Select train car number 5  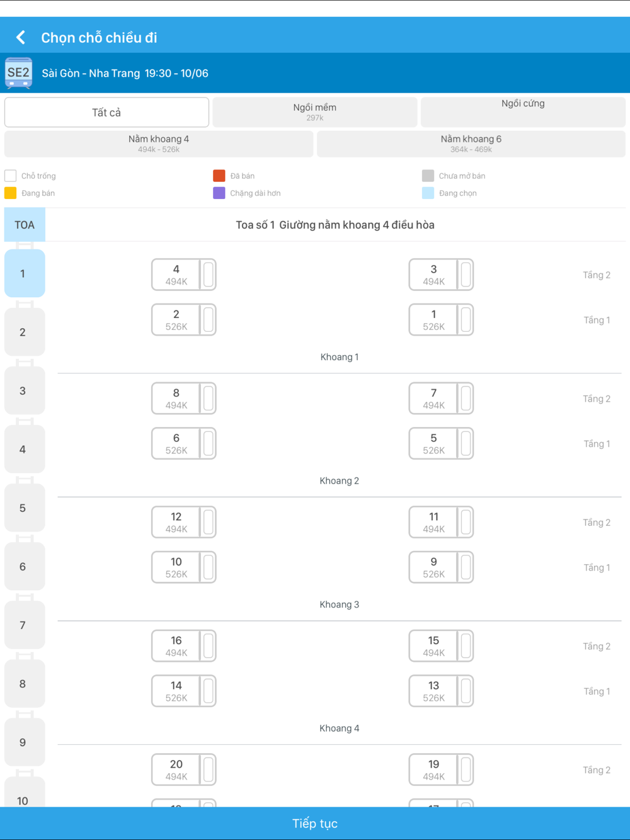[24, 508]
